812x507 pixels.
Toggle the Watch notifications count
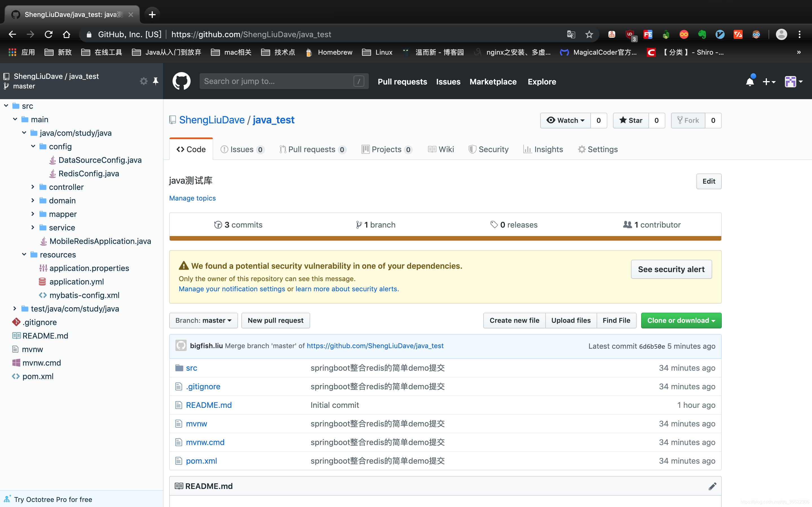tap(598, 120)
